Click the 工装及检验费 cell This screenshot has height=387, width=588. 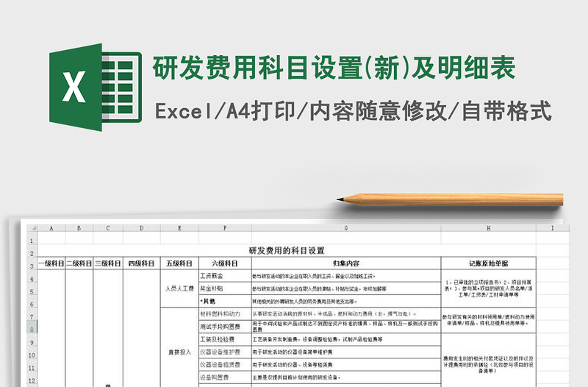coord(225,339)
